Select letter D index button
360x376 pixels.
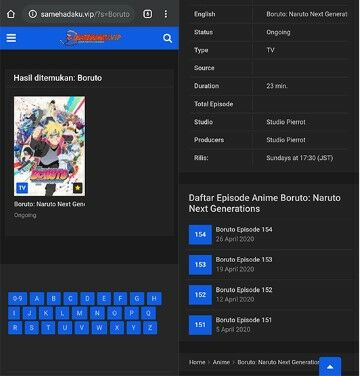[87, 298]
